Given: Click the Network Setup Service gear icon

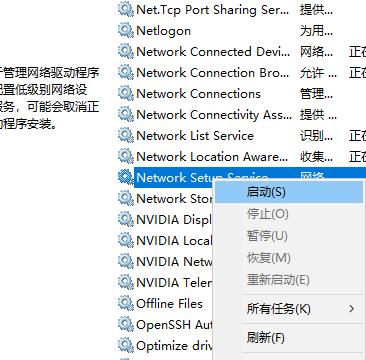Looking at the screenshot, I should coord(126,178).
